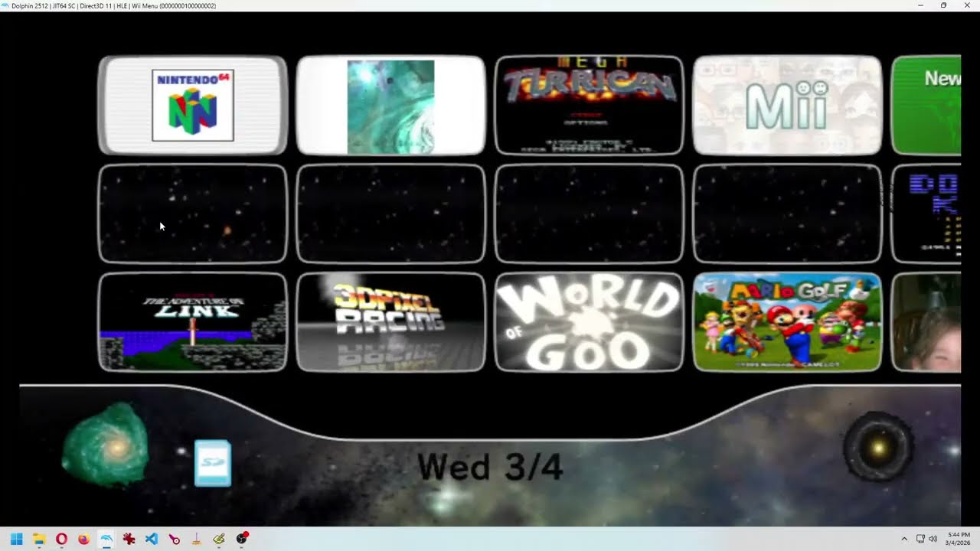Screen dimensions: 980x551
Task: Launch the Mario Golf channel
Action: [787, 322]
